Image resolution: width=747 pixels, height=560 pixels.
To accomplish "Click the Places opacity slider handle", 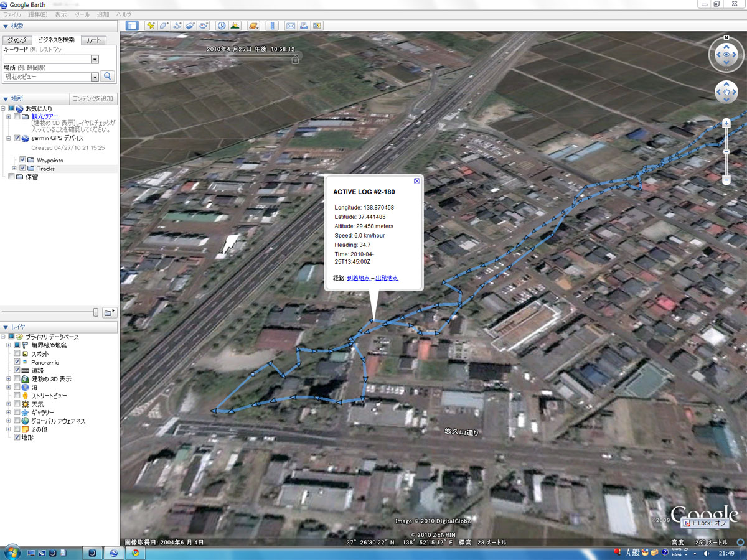I will [x=96, y=312].
